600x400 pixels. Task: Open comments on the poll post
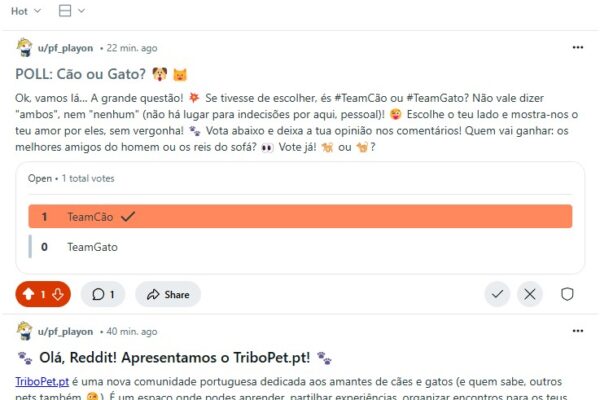coord(103,294)
